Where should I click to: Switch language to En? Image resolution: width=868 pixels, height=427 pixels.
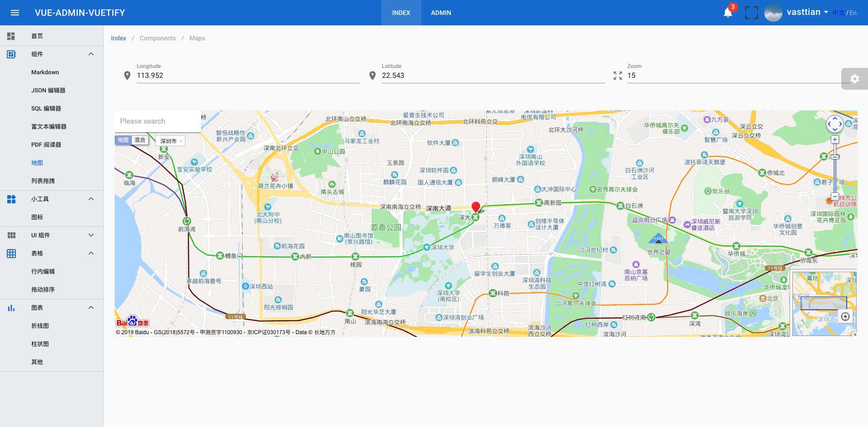853,13
